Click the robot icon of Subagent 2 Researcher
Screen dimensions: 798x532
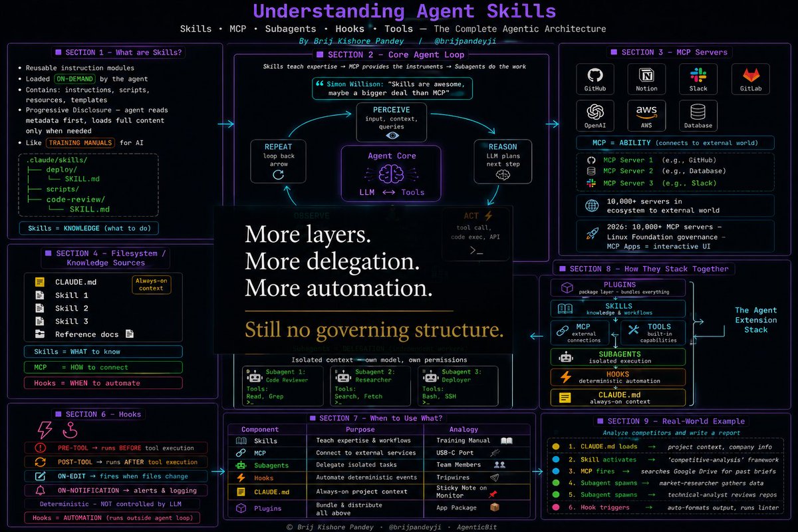pyautogui.click(x=342, y=377)
